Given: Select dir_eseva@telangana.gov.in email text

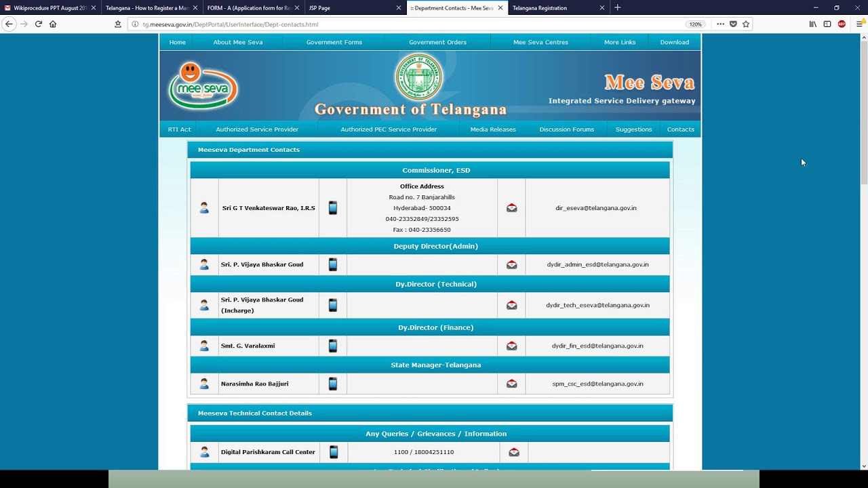Looking at the screenshot, I should tap(596, 208).
